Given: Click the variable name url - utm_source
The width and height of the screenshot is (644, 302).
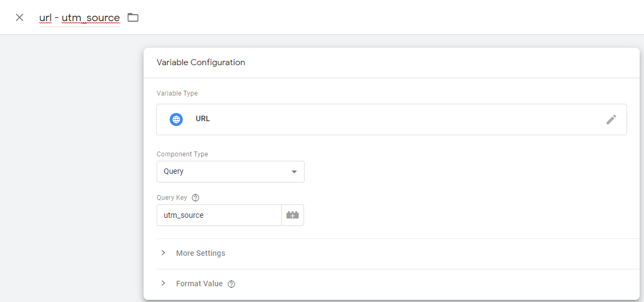Looking at the screenshot, I should pyautogui.click(x=79, y=17).
